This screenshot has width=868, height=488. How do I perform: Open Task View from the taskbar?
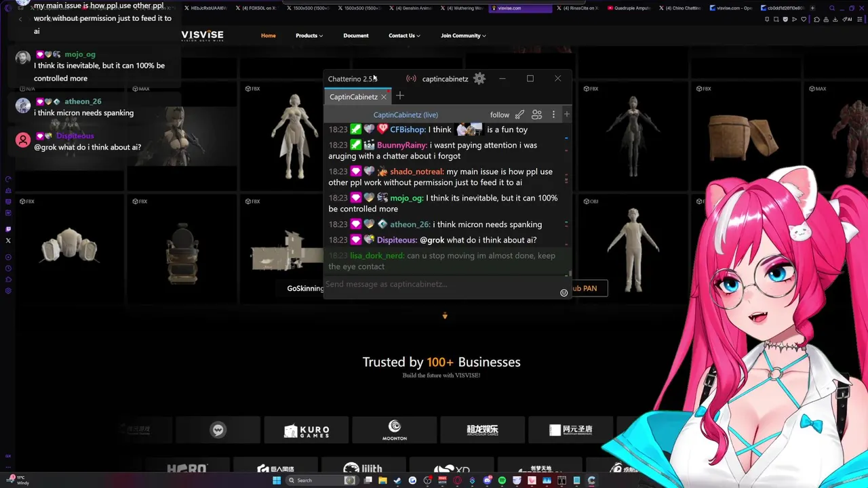click(368, 481)
